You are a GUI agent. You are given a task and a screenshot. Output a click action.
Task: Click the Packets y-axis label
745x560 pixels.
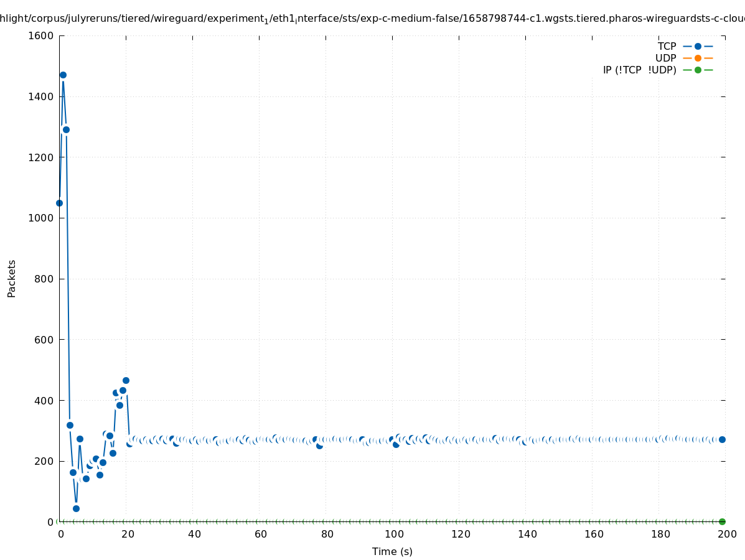point(12,278)
